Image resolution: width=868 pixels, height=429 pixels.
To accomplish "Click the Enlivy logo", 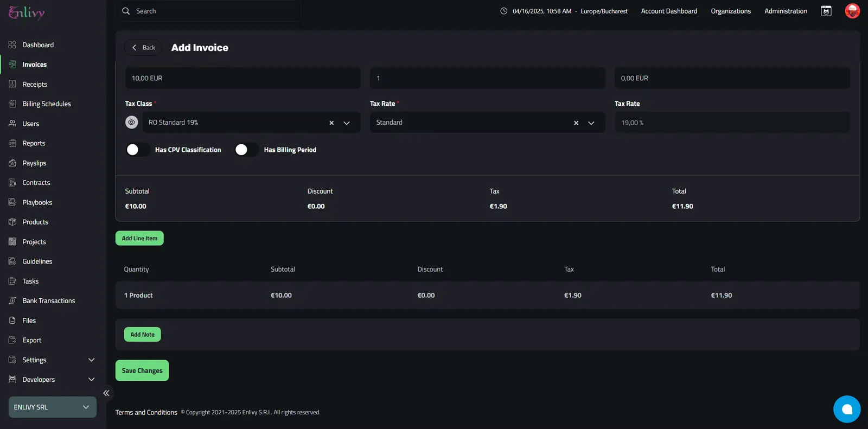I will pyautogui.click(x=27, y=12).
